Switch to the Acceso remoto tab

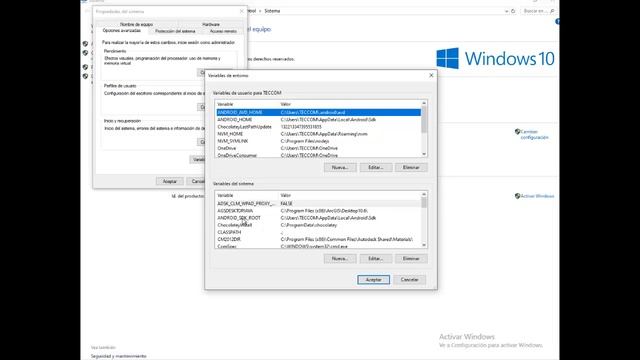[223, 31]
